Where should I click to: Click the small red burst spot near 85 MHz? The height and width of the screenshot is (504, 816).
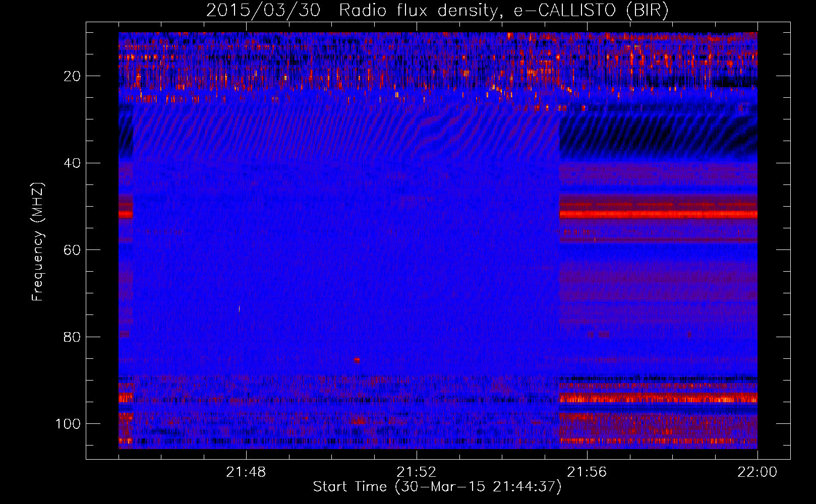(x=357, y=360)
